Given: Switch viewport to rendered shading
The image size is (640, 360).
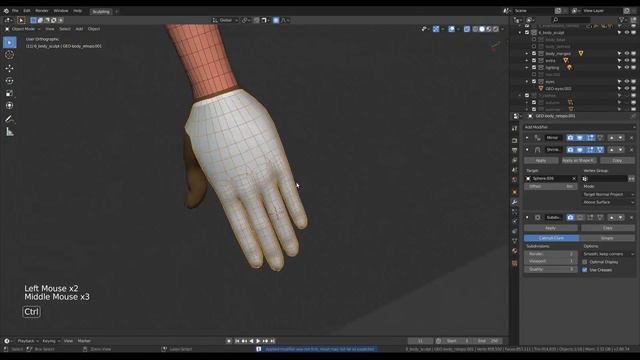Looking at the screenshot, I should click(x=496, y=29).
